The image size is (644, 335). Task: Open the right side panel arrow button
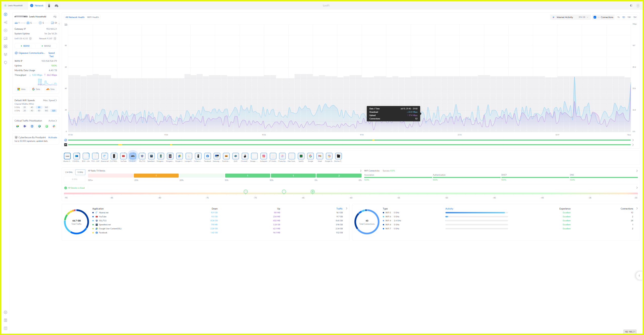coord(639,276)
